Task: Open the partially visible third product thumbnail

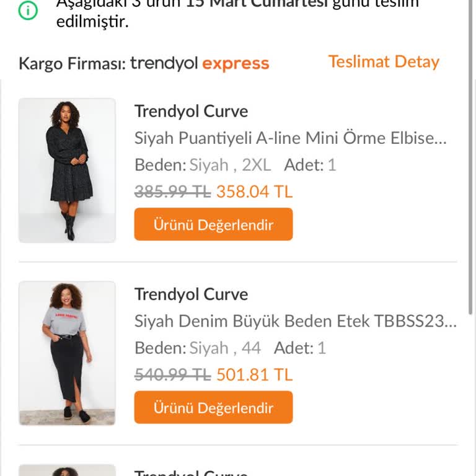Action: (67, 470)
